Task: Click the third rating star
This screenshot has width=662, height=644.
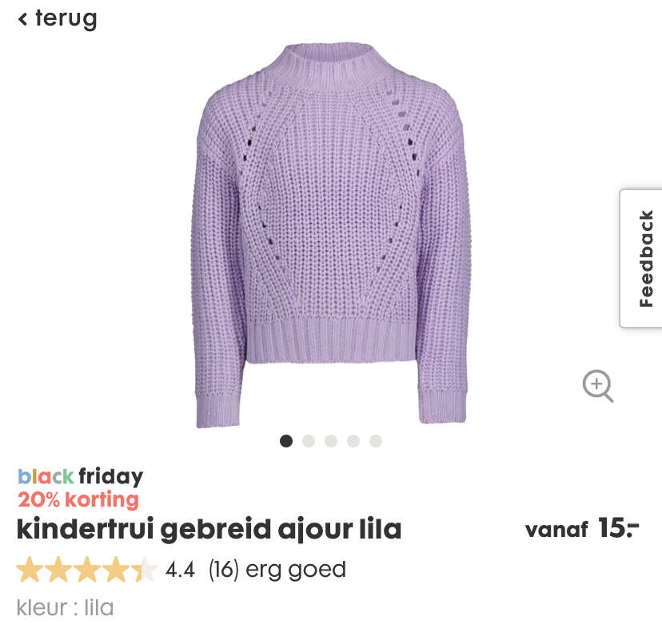Action: tap(87, 570)
